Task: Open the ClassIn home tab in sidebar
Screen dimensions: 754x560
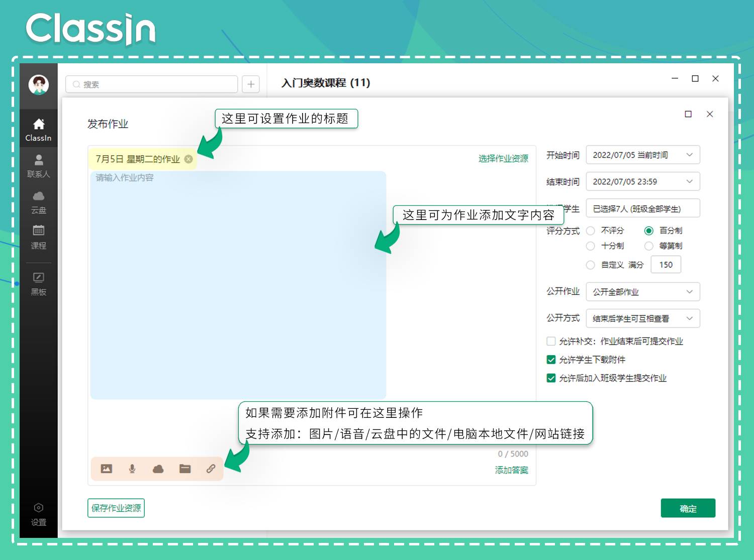Action: coord(39,129)
